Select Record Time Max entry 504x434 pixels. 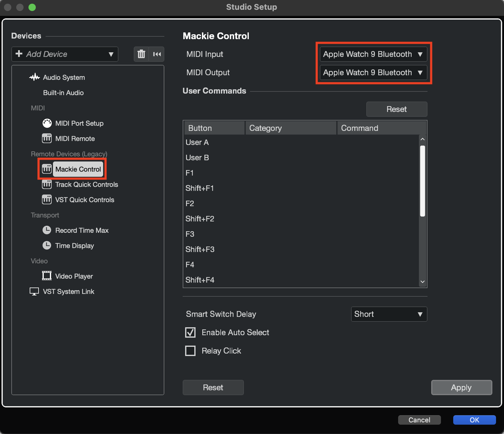coord(82,230)
